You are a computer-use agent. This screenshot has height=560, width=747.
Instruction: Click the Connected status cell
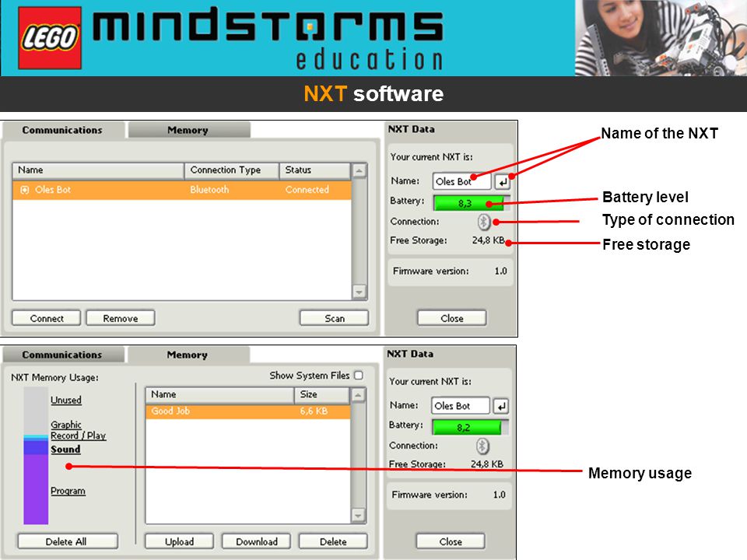coord(307,190)
